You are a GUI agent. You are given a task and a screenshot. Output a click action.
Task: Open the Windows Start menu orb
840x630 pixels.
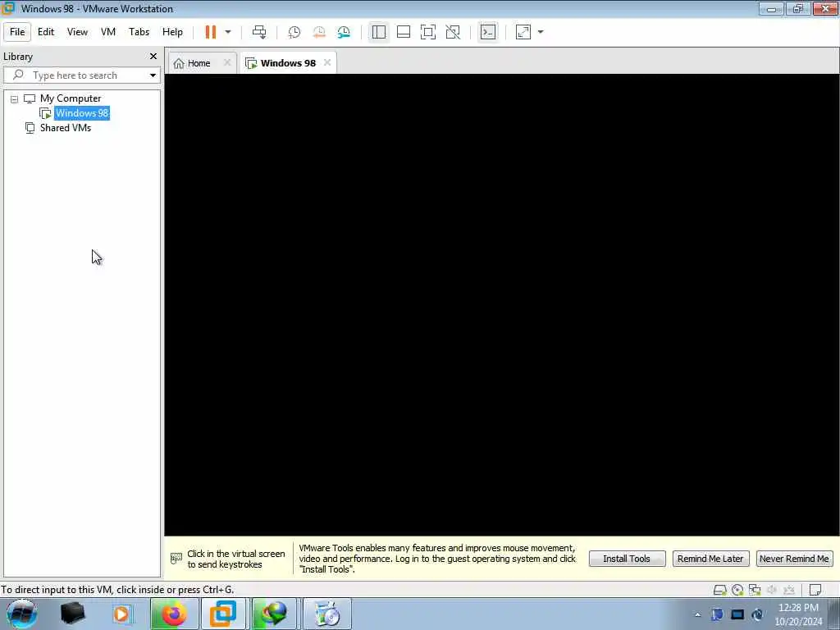pos(21,614)
